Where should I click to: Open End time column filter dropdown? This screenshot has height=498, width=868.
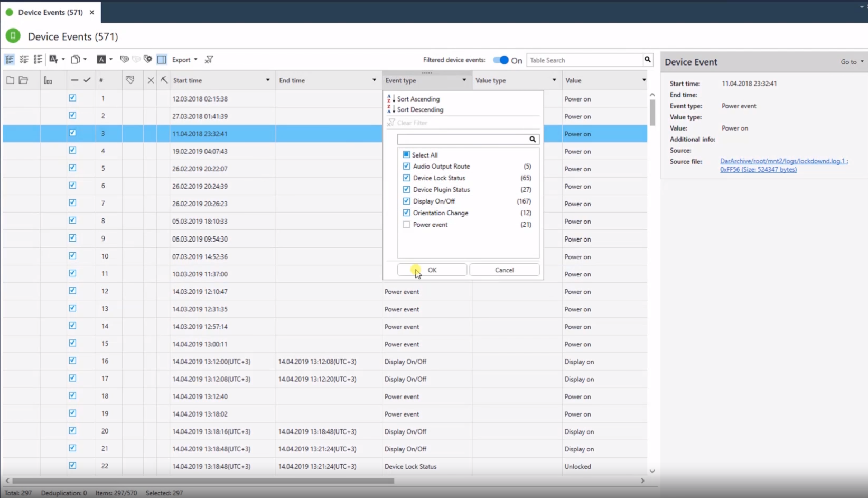tap(374, 80)
